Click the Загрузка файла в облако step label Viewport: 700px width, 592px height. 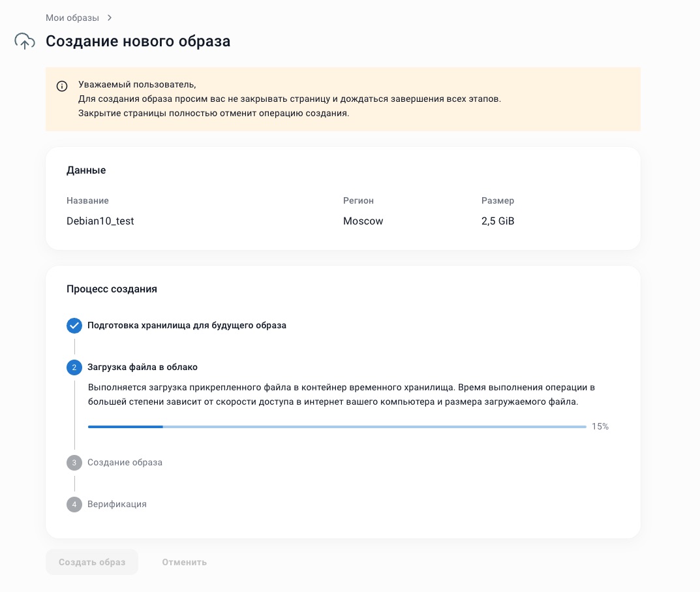[142, 367]
